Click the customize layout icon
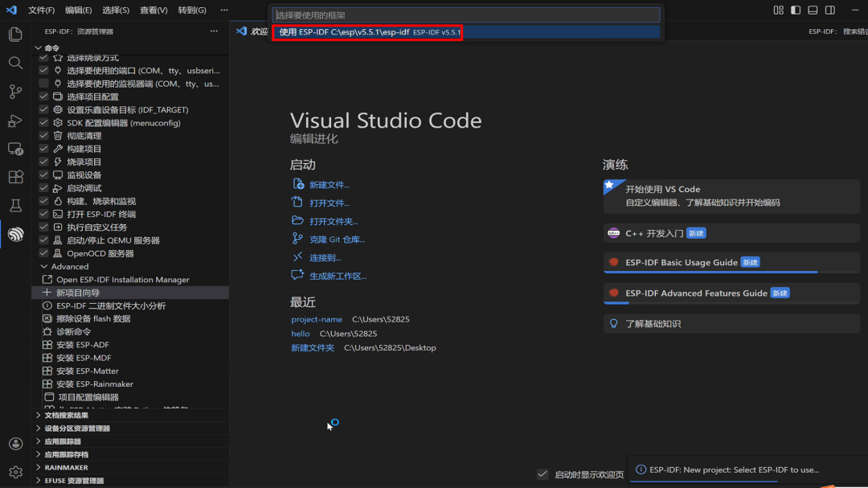Viewport: 868px width, 488px height. coord(778,10)
